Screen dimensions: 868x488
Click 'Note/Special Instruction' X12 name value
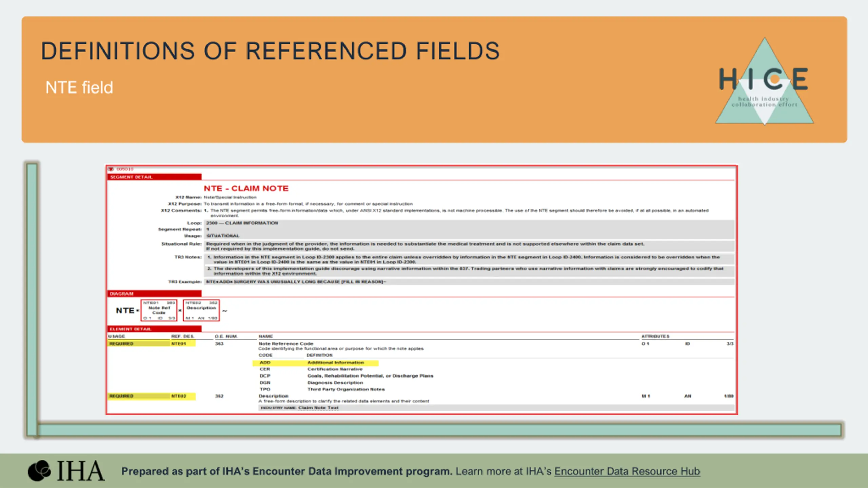click(x=230, y=197)
